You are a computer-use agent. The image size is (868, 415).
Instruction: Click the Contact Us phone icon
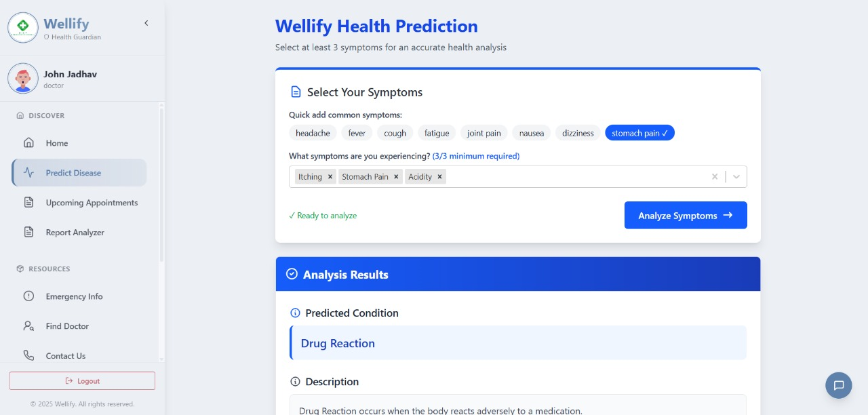28,355
